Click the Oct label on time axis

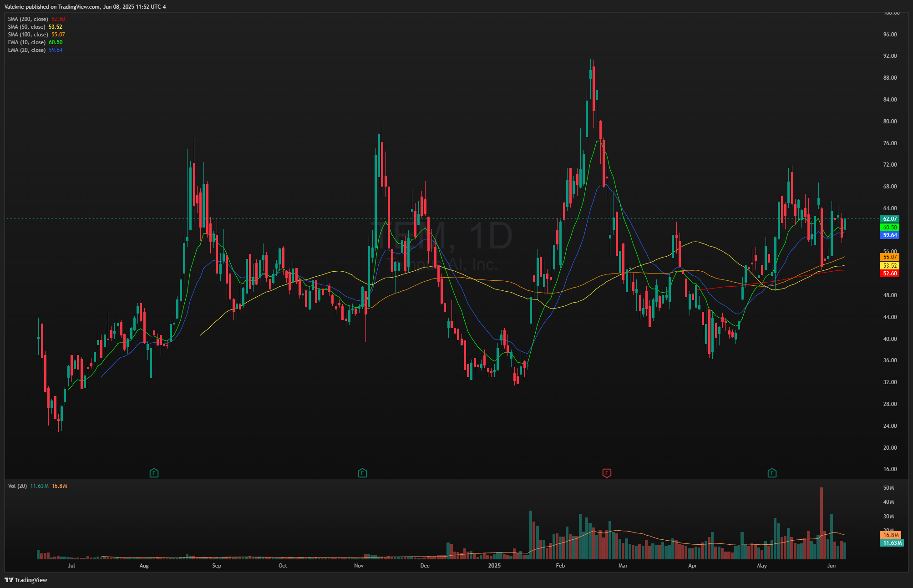pos(283,566)
